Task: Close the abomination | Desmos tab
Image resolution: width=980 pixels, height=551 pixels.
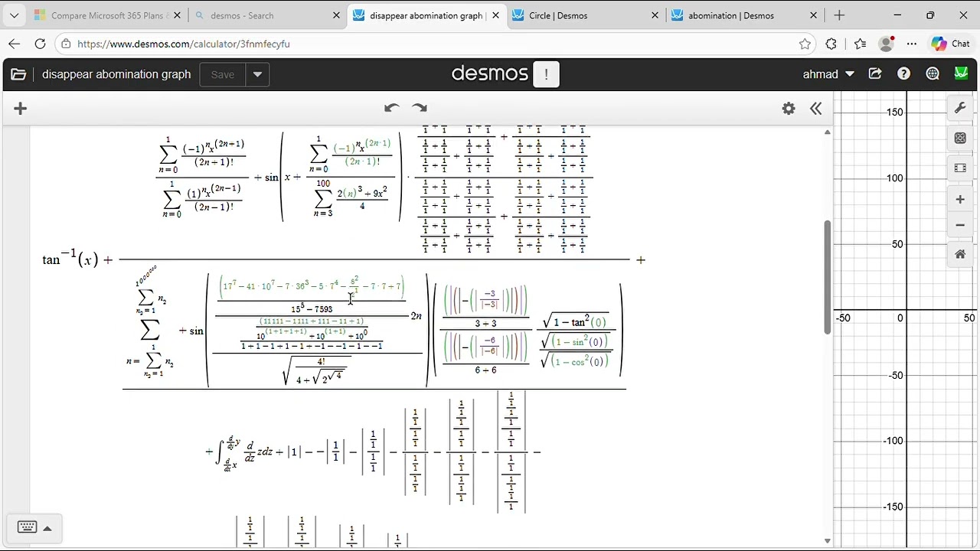Action: click(814, 15)
